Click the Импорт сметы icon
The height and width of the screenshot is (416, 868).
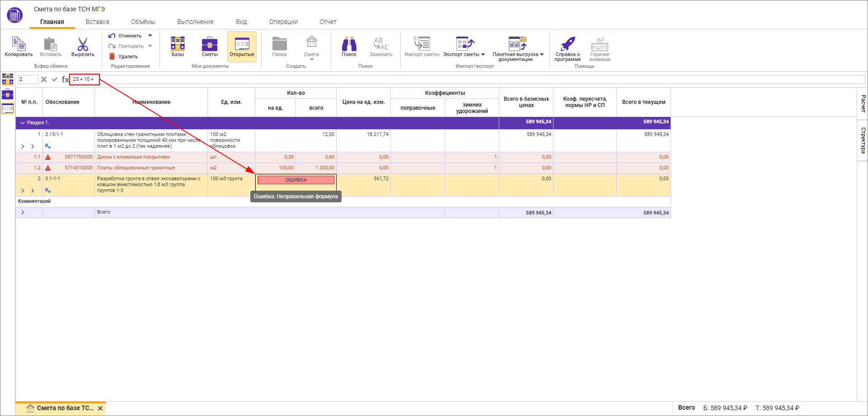pos(422,43)
